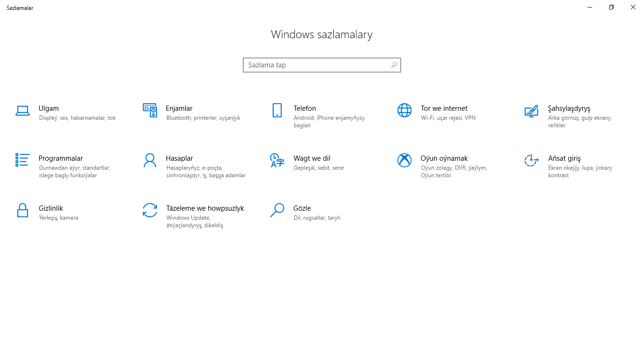The height and width of the screenshot is (362, 644).
Task: Open the Programmalar list icon
Action: (x=23, y=160)
